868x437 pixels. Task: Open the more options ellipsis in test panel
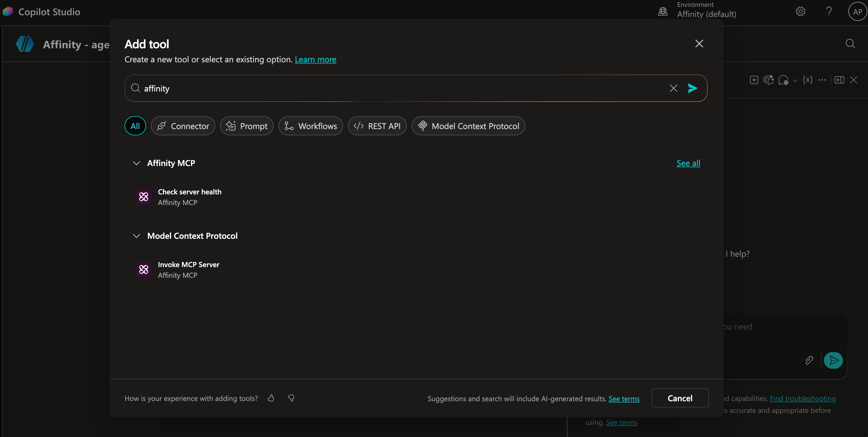coord(822,80)
